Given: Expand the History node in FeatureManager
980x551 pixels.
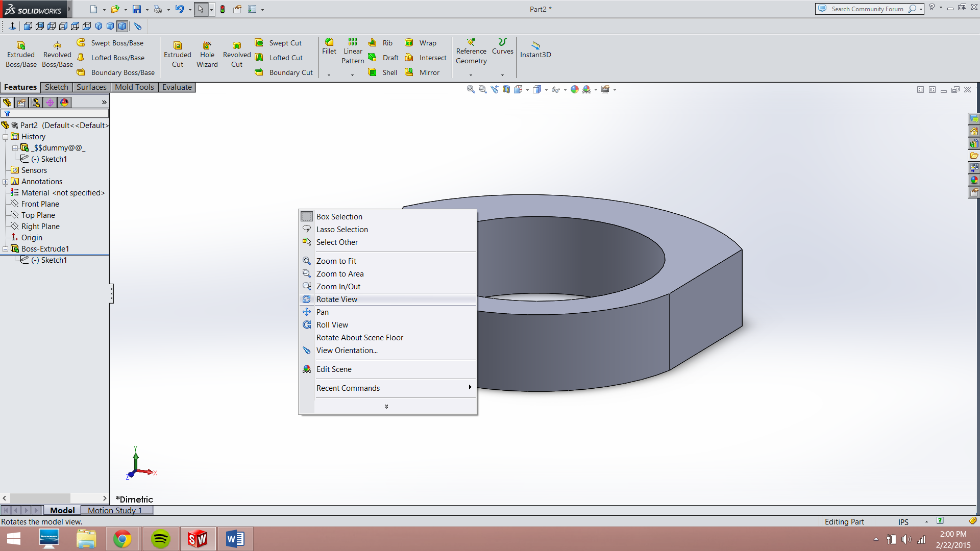Looking at the screenshot, I should pyautogui.click(x=5, y=136).
